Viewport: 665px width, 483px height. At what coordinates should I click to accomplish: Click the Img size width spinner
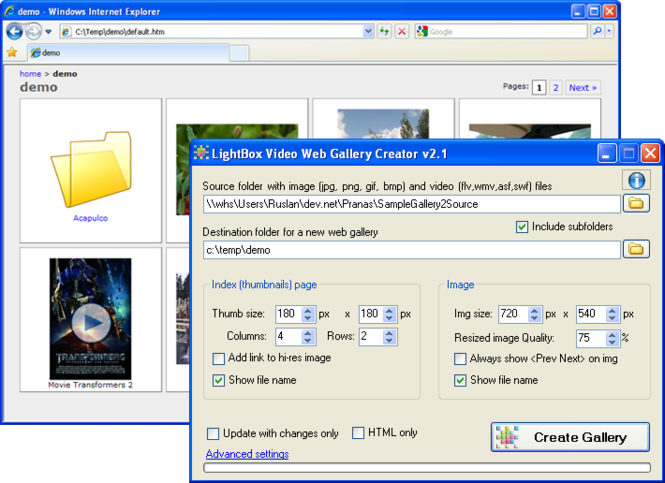(534, 314)
